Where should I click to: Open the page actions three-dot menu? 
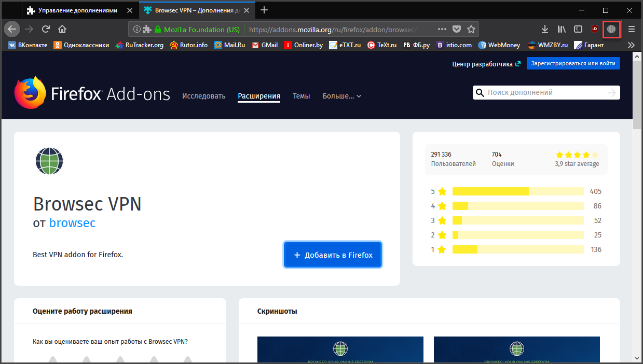point(442,29)
